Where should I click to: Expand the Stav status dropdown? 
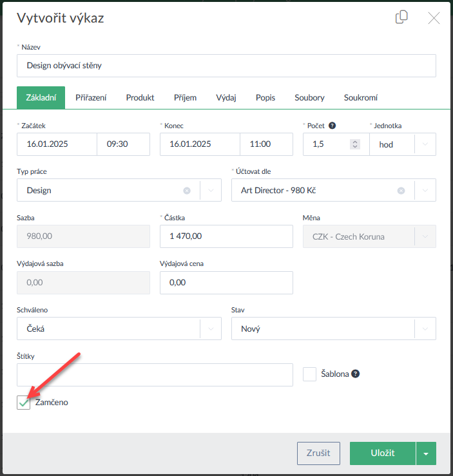(x=425, y=328)
